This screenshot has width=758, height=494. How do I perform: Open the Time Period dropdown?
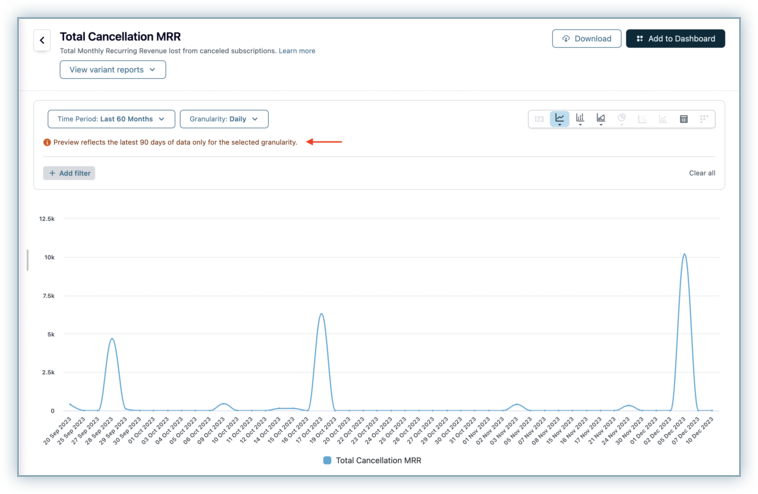point(111,119)
